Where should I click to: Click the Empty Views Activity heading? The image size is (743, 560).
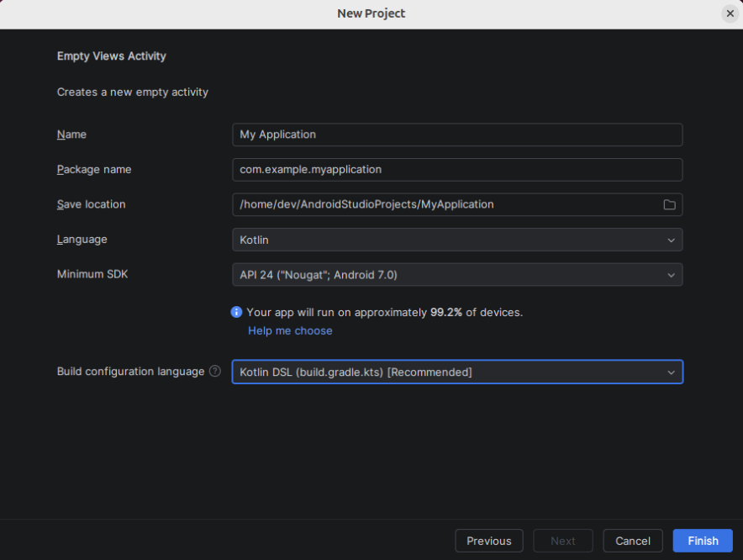click(111, 56)
